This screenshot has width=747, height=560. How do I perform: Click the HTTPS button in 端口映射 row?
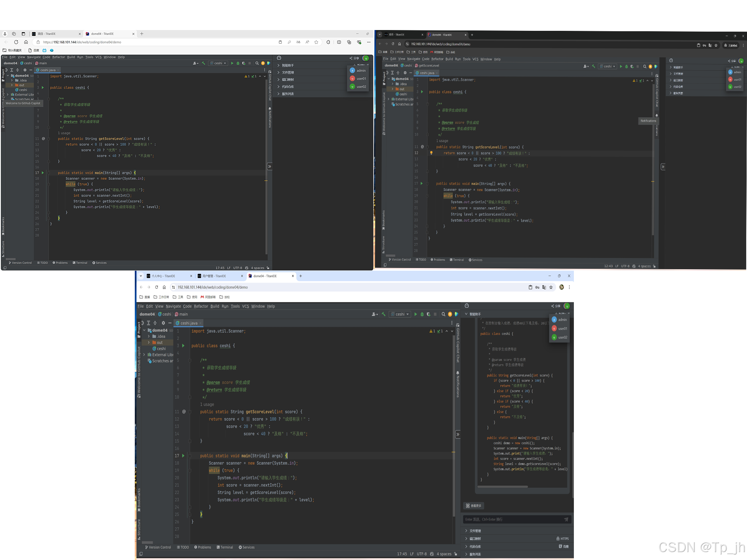coord(562,539)
